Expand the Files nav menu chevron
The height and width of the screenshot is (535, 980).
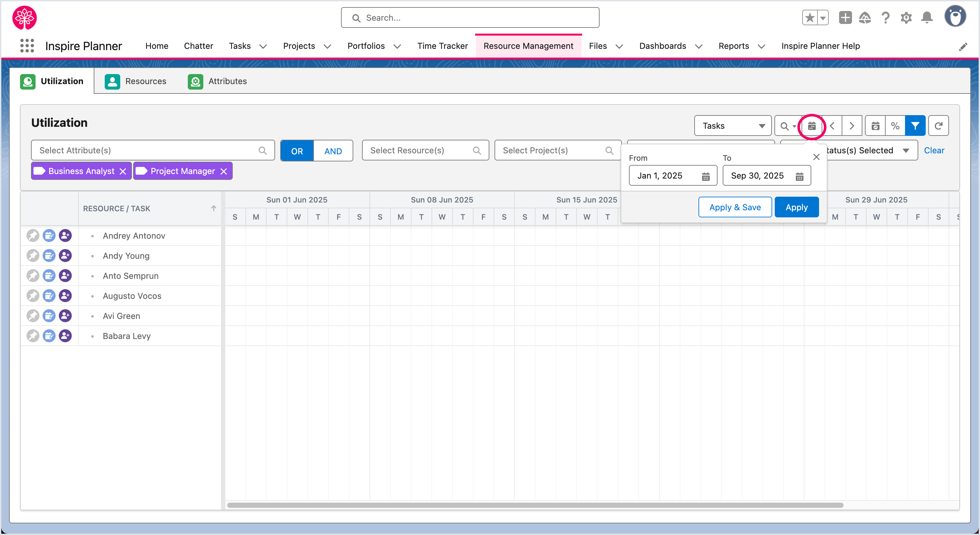click(x=619, y=47)
